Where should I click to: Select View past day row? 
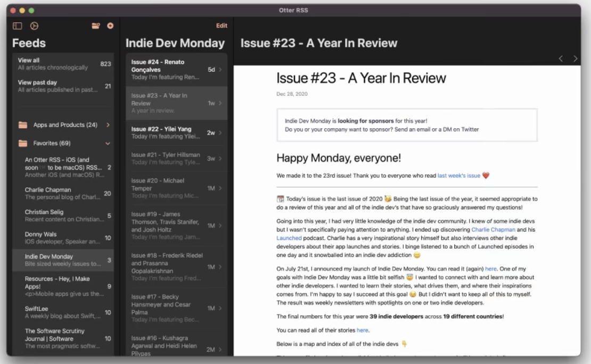click(63, 86)
